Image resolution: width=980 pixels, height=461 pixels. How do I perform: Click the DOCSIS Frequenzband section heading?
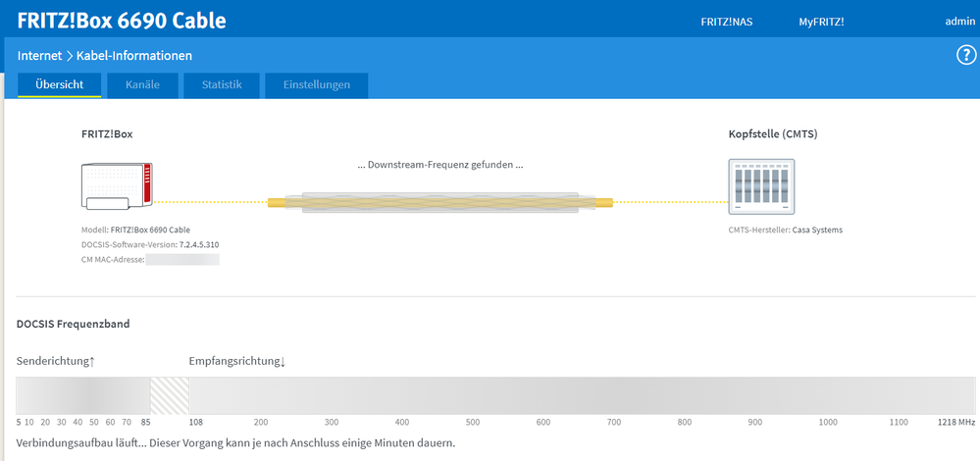[73, 324]
